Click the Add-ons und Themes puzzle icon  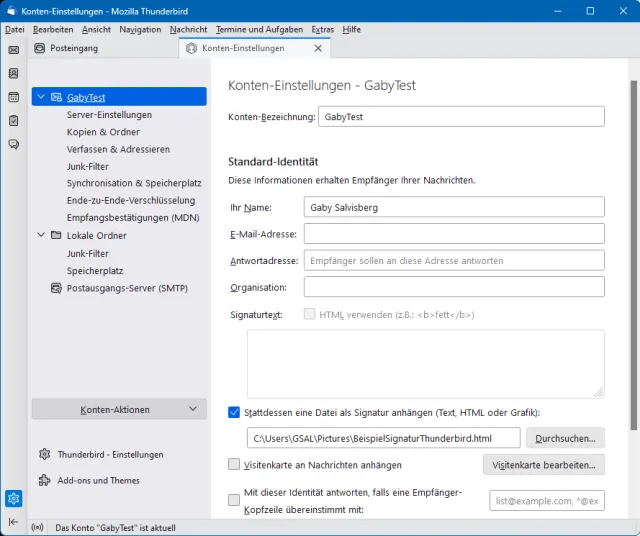click(44, 480)
